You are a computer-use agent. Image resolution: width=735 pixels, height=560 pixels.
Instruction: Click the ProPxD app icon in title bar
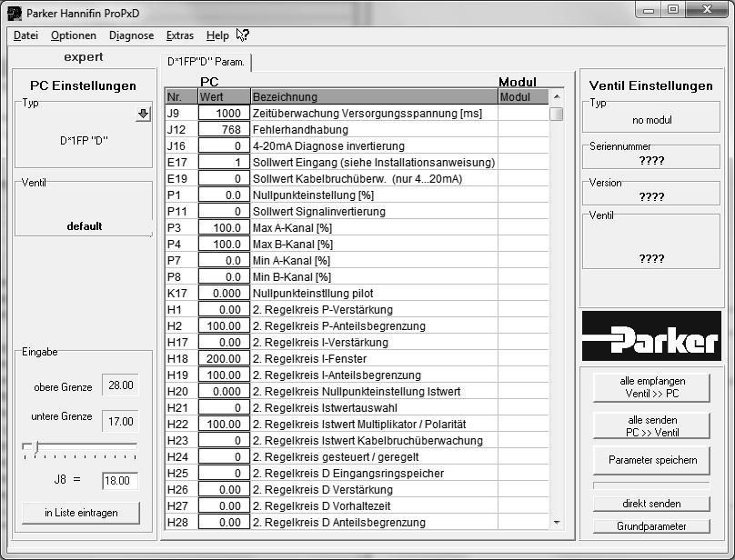15,13
